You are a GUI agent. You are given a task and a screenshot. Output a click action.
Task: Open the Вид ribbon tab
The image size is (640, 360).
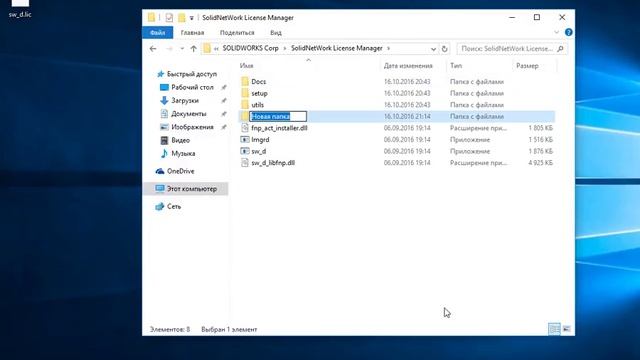276,33
